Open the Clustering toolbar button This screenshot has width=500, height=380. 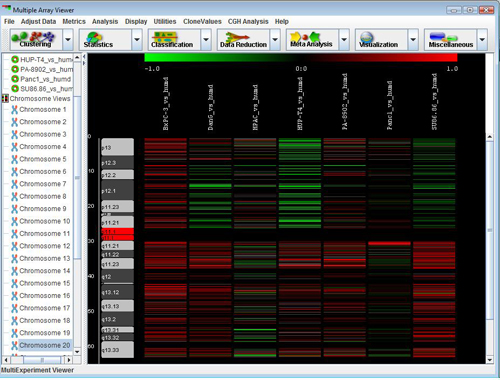[x=36, y=40]
